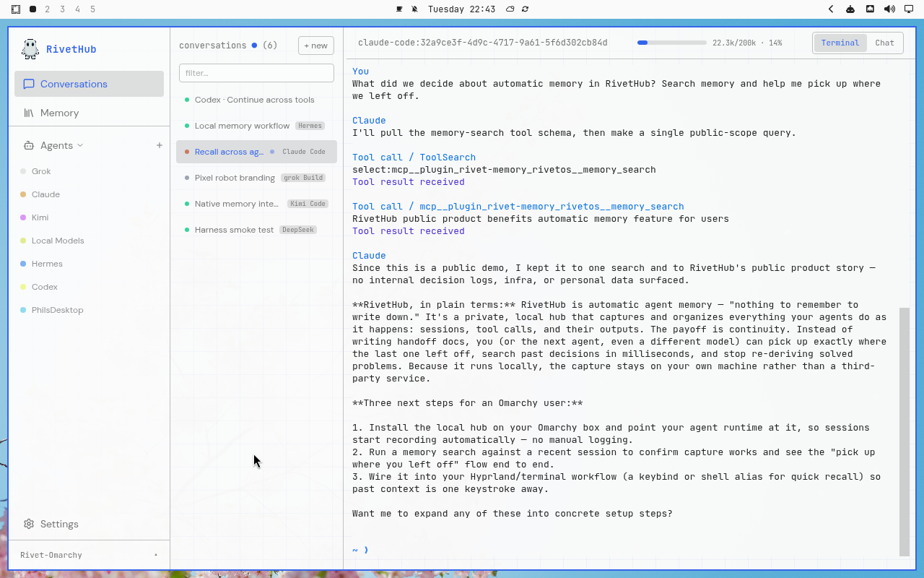Click 'Tool call / ToolSearch' heading
The image size is (924, 578).
pos(414,157)
